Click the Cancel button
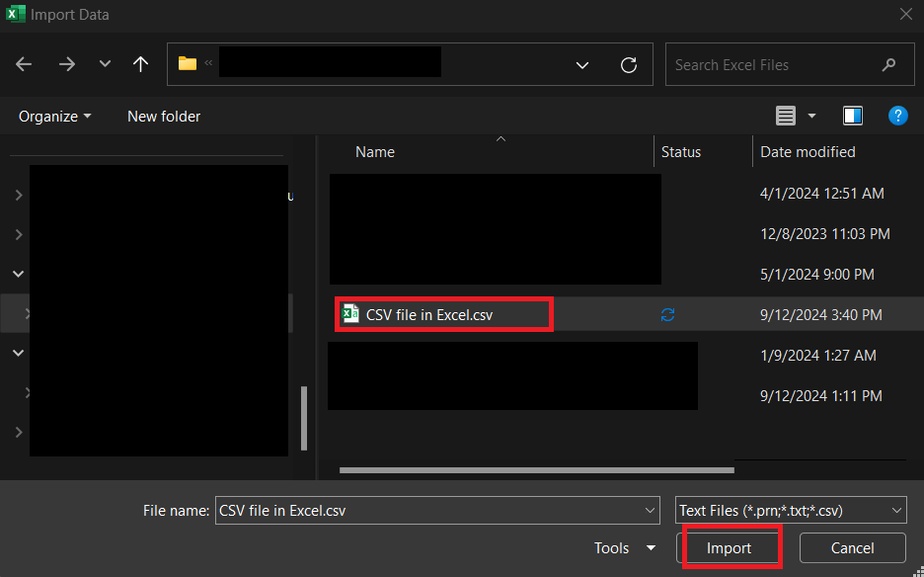Screen dimensions: 924x577 [852, 548]
